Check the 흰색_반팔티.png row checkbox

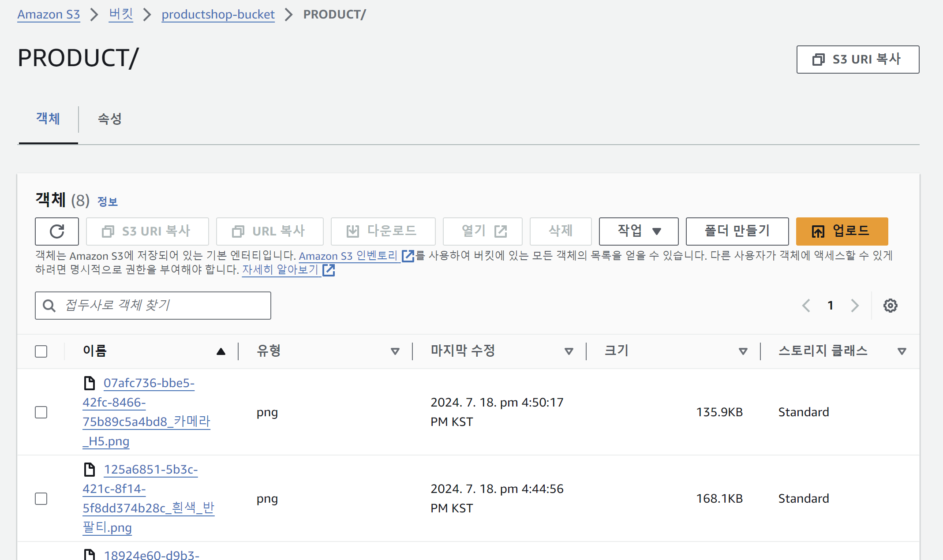click(x=41, y=499)
